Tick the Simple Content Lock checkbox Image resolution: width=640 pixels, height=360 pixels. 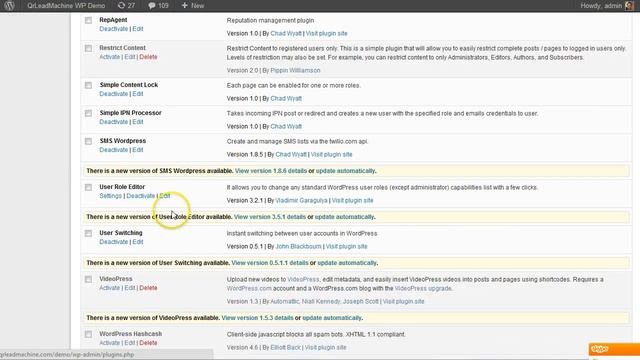pyautogui.click(x=88, y=85)
